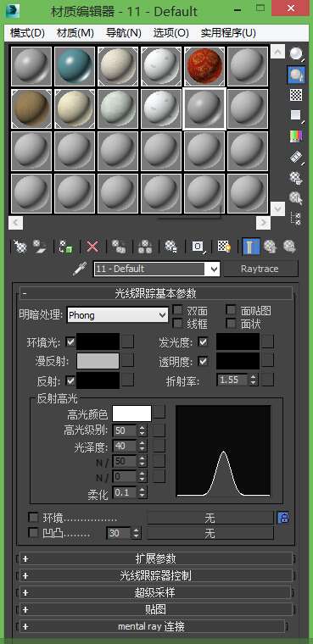Toggle Show Shaded Material in Viewport icon
The width and height of the screenshot is (313, 644).
224,247
